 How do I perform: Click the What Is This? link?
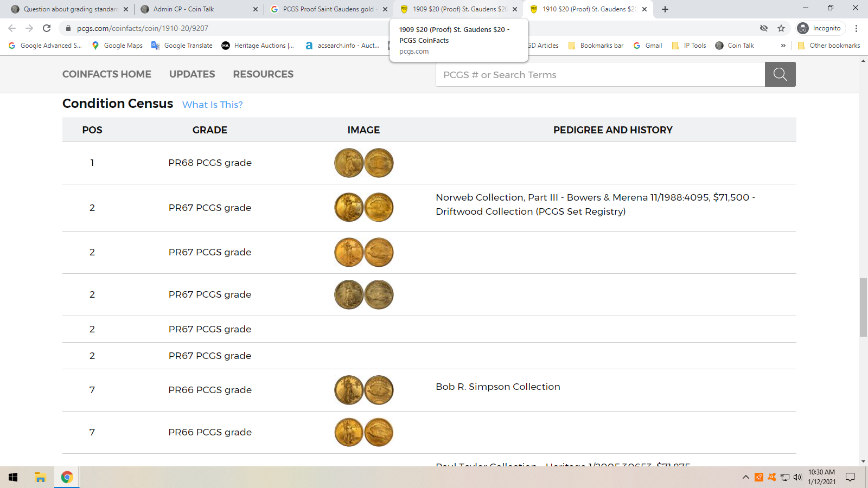[x=213, y=105]
